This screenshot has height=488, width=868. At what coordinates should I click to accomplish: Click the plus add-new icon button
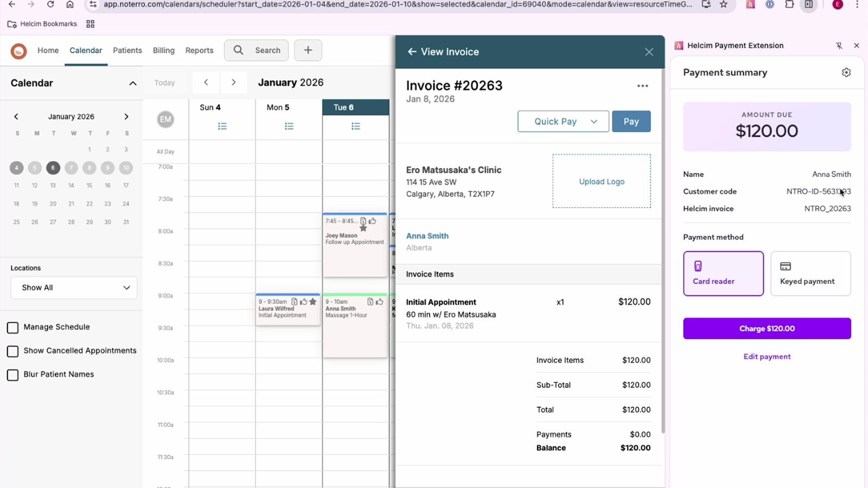[x=308, y=50]
